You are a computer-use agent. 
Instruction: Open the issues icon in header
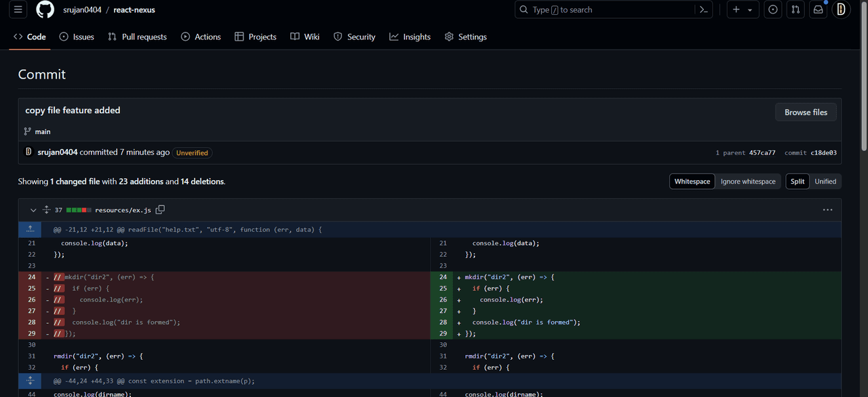tap(772, 9)
